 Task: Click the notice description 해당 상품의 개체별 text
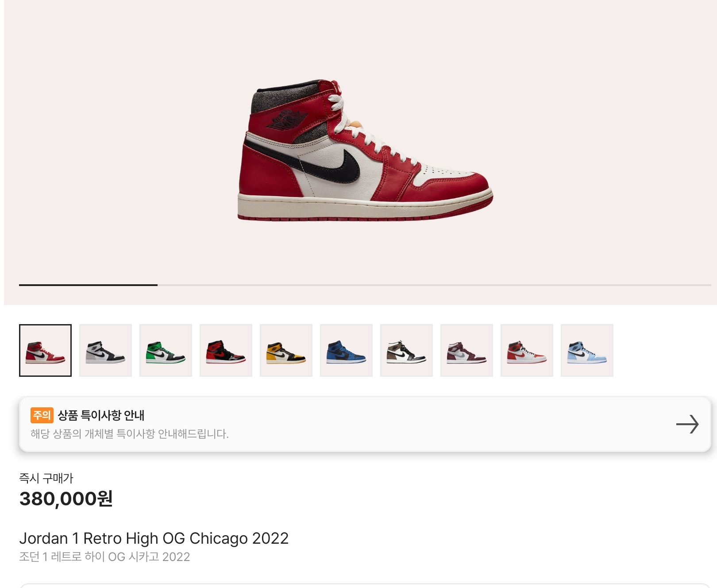pyautogui.click(x=129, y=434)
